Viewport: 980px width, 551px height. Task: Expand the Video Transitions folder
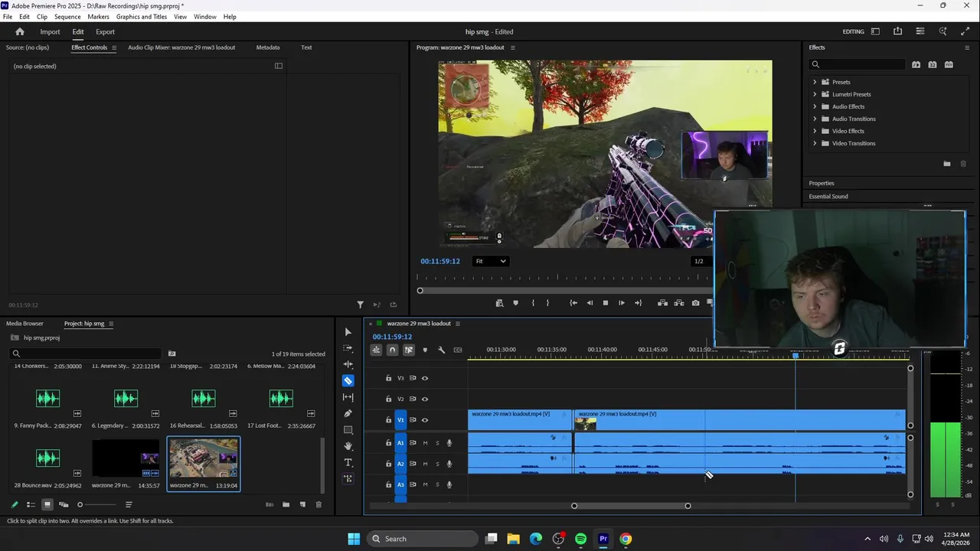coord(815,143)
